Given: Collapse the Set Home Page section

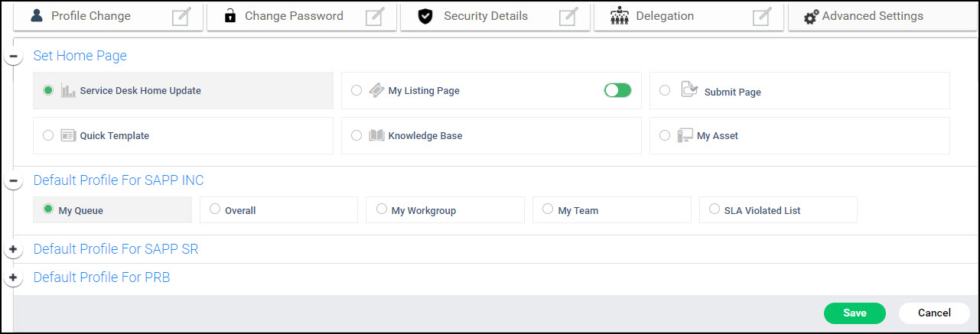Looking at the screenshot, I should pos(13,57).
